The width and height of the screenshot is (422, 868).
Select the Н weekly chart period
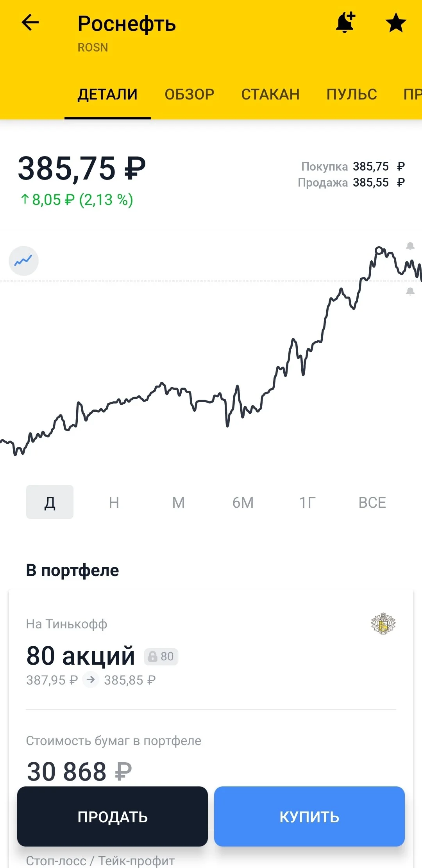114,502
